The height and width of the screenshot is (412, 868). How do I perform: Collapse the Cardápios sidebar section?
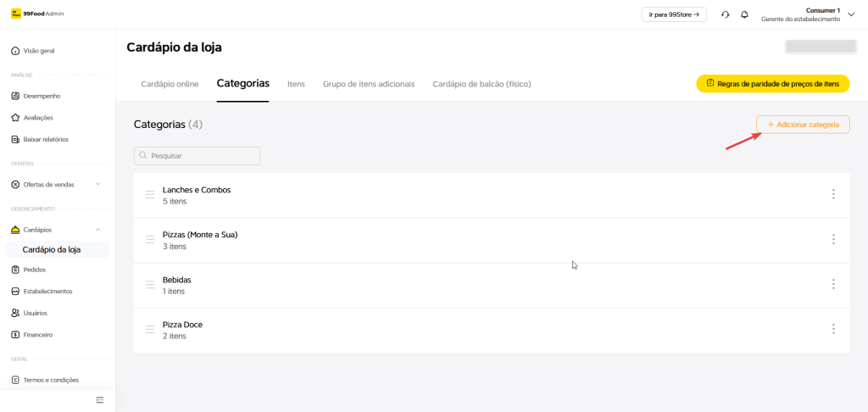pos(97,230)
